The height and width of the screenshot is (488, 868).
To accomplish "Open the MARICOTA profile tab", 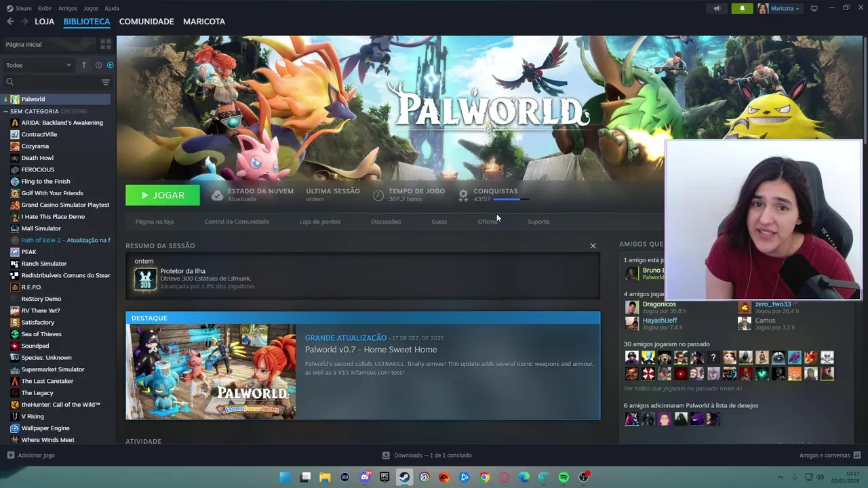I will coord(204,22).
